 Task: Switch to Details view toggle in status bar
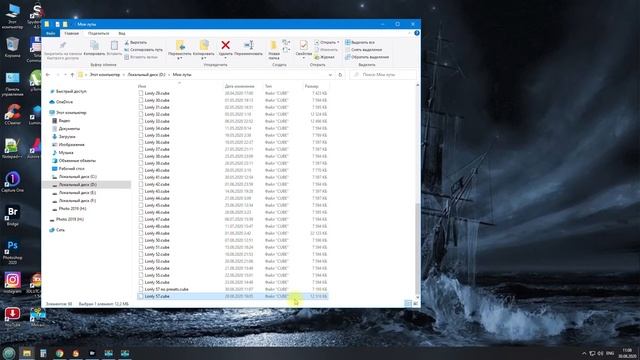coord(407,303)
